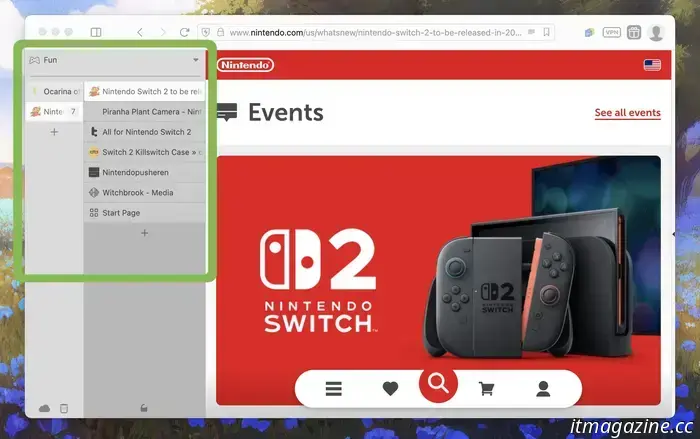Open All for Nintendo Switch 2 tab

[145, 132]
